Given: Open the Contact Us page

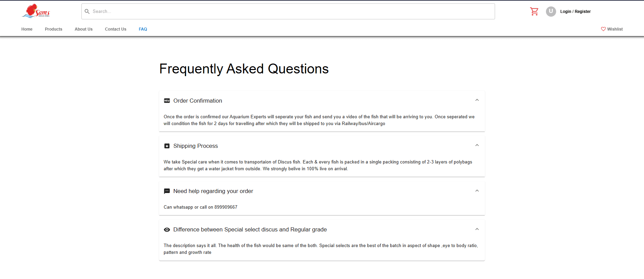Looking at the screenshot, I should (x=115, y=29).
